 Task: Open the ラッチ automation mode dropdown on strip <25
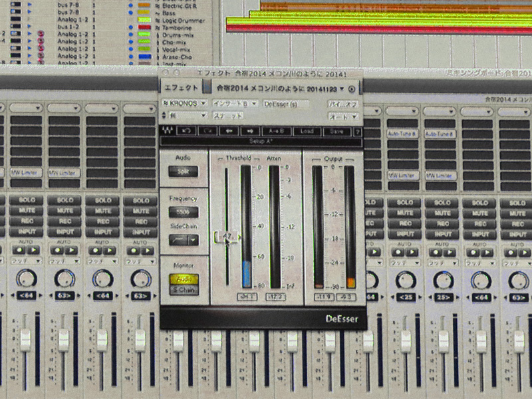tap(405, 263)
